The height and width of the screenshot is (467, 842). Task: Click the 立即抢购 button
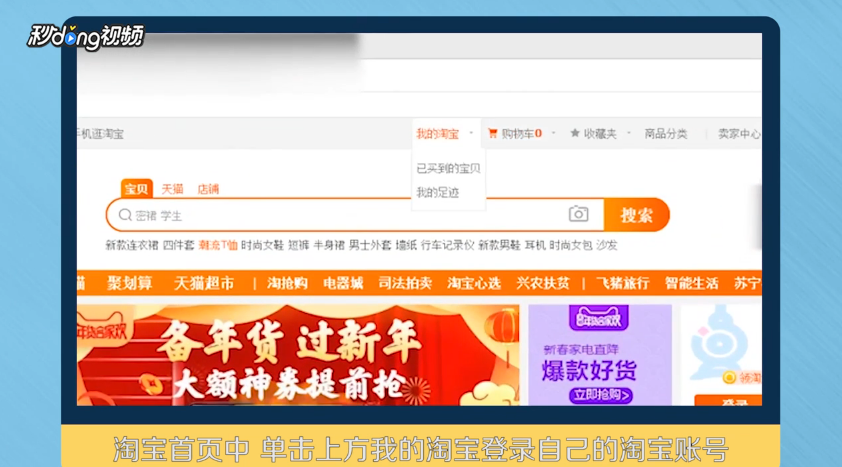(x=600, y=395)
